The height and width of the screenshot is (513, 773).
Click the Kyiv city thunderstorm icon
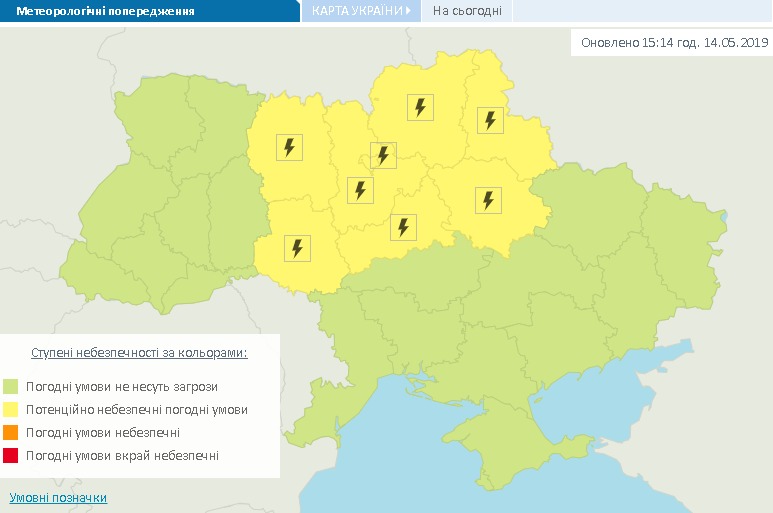[383, 155]
